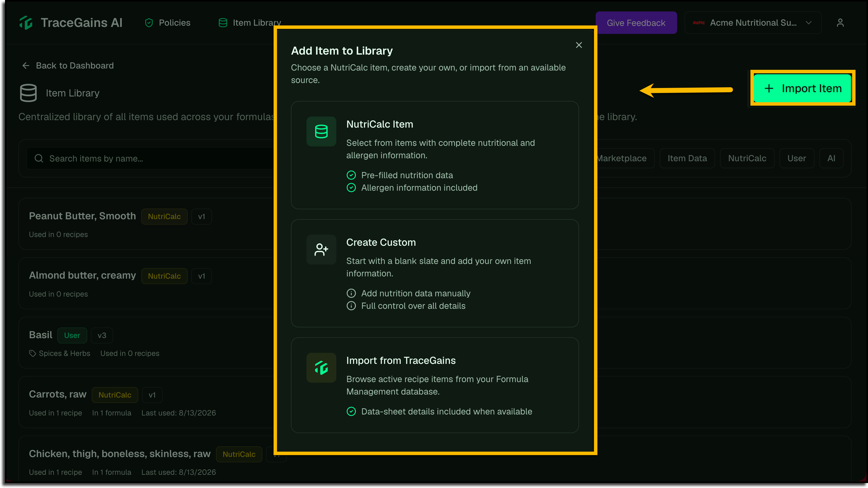Click the plus icon on Import Item button
The height and width of the screenshot is (488, 868).
pos(769,89)
